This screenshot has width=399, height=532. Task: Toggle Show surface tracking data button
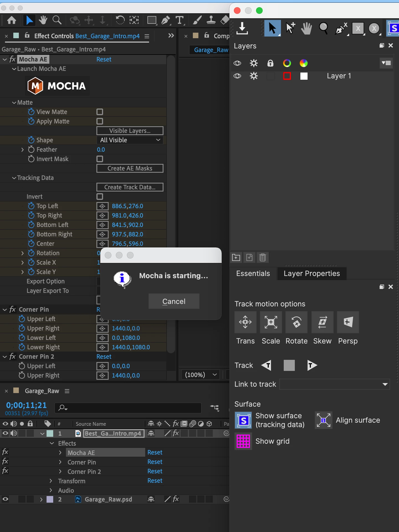click(x=243, y=420)
